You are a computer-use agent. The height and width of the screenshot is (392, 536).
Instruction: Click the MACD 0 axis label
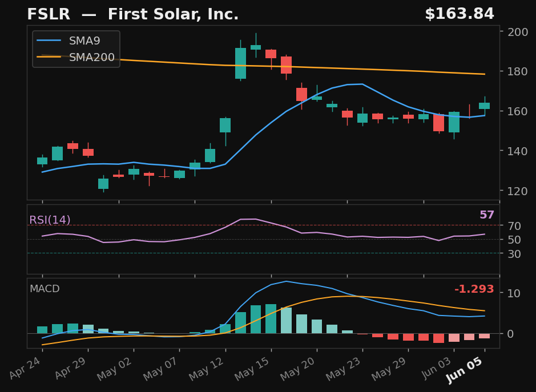coord(511,334)
